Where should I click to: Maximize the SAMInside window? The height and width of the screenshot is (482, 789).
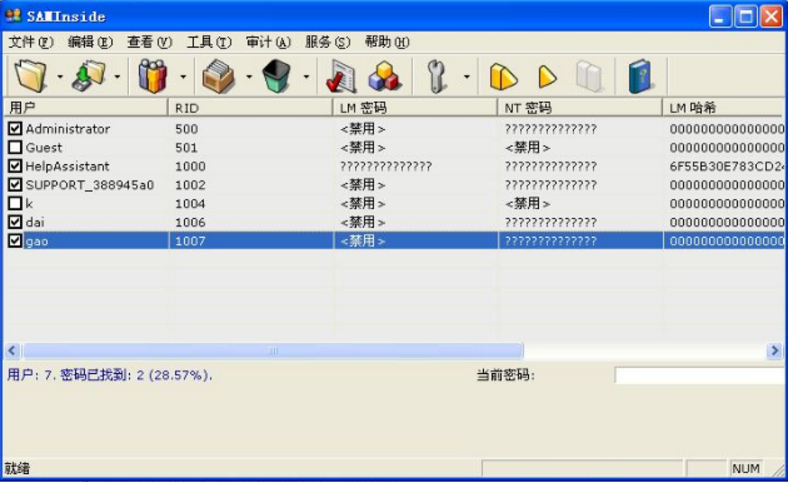click(x=745, y=17)
